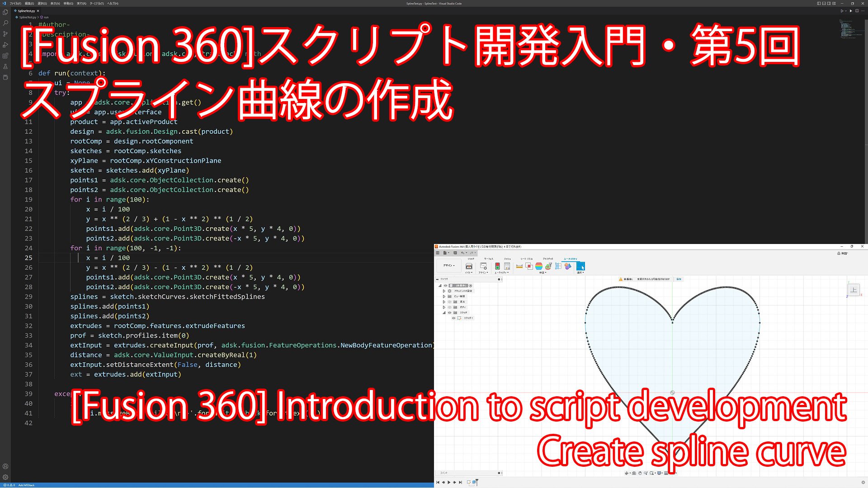
Task: Toggle visibility of the root component
Action: click(x=445, y=286)
